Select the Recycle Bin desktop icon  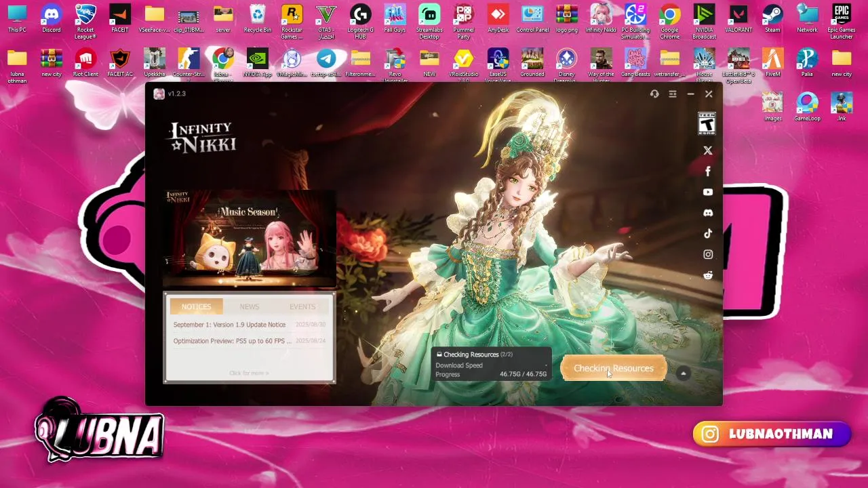[257, 18]
